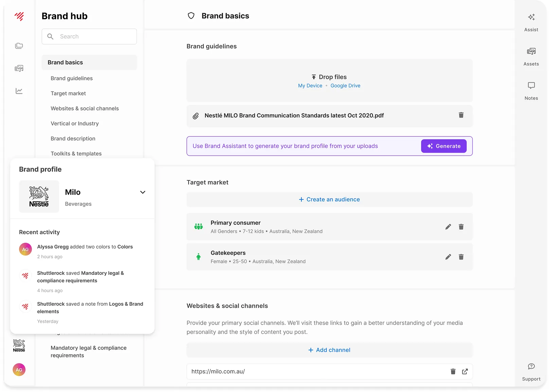Upload from Google Drive

[x=345, y=86]
